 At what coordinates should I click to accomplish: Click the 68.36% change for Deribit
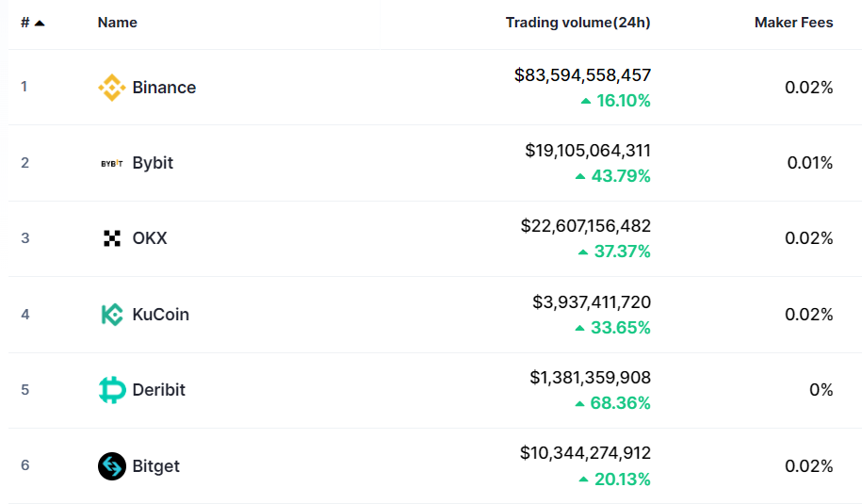(613, 403)
